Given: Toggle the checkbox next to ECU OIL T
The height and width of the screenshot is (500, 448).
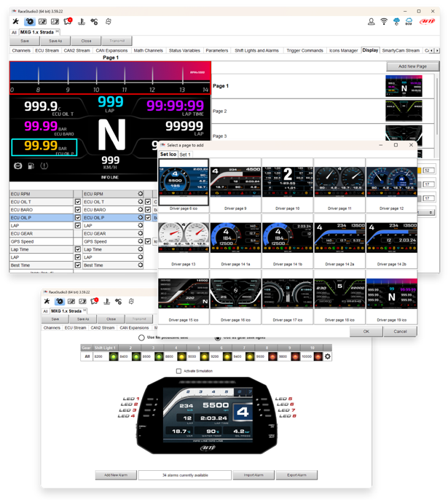Looking at the screenshot, I should click(x=78, y=201).
